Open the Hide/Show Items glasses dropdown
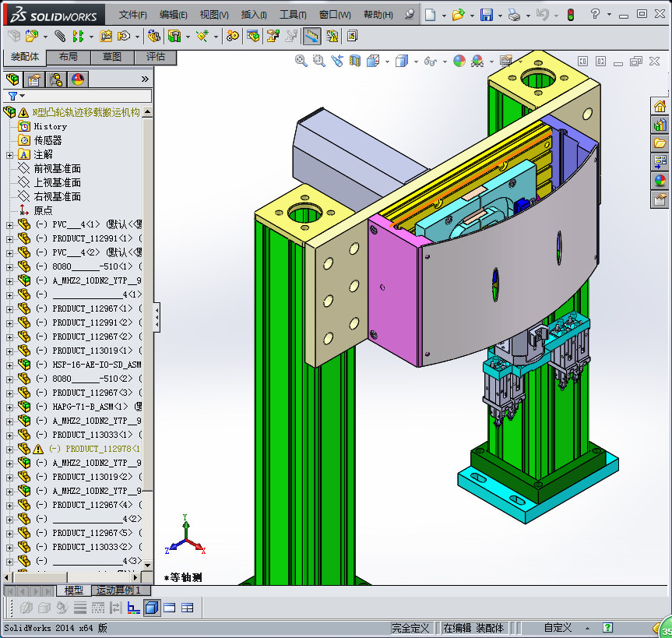This screenshot has width=672, height=638. (x=445, y=62)
